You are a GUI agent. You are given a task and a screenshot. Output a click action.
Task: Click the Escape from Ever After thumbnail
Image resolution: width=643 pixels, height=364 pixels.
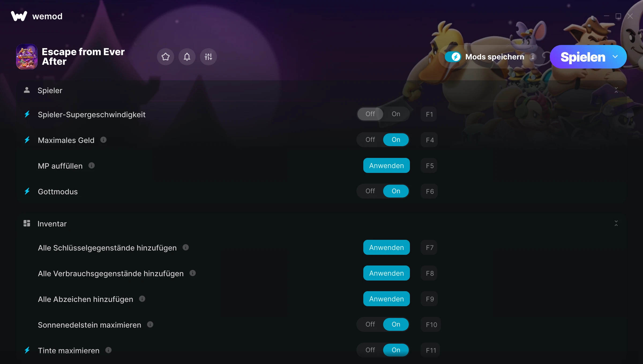[x=27, y=57]
